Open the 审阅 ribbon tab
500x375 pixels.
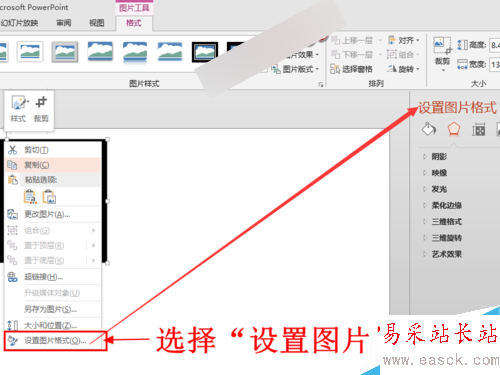coord(64,23)
